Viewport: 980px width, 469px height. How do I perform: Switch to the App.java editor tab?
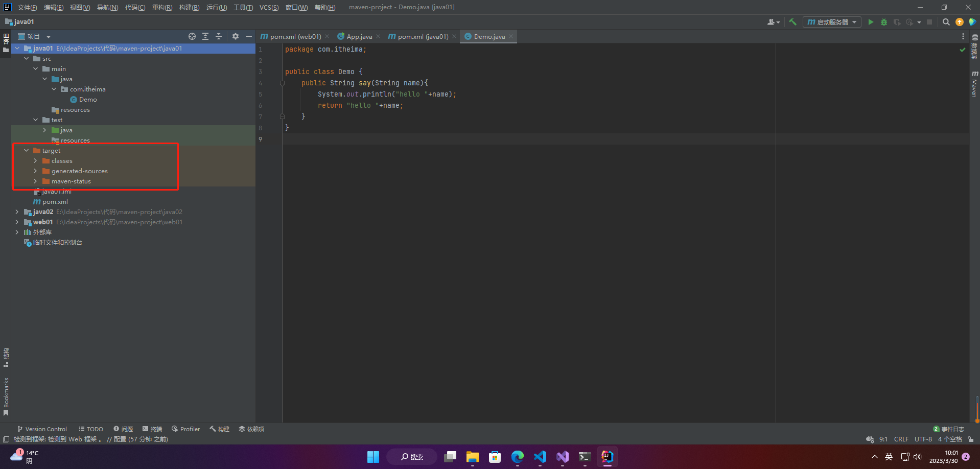359,36
